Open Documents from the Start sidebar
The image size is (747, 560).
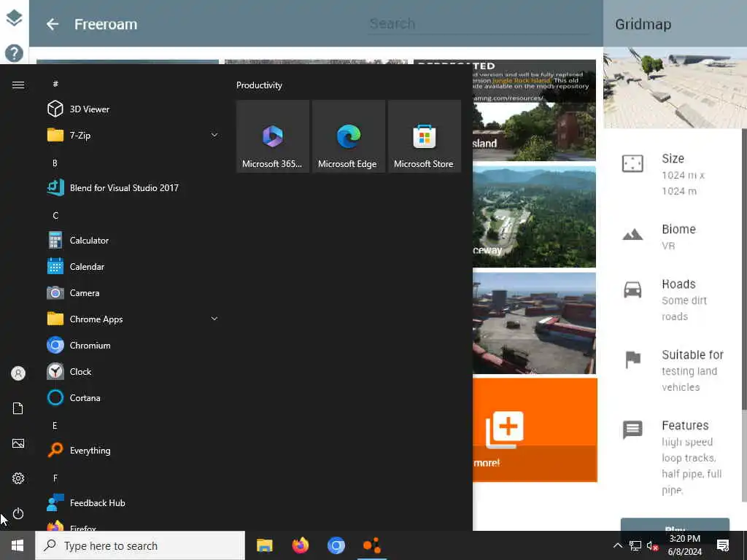[18, 408]
